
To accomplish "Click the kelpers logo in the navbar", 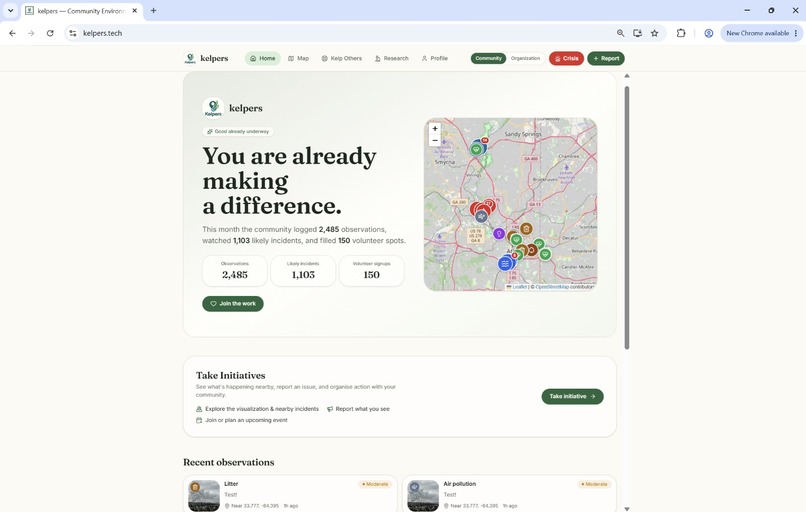I will (x=206, y=59).
